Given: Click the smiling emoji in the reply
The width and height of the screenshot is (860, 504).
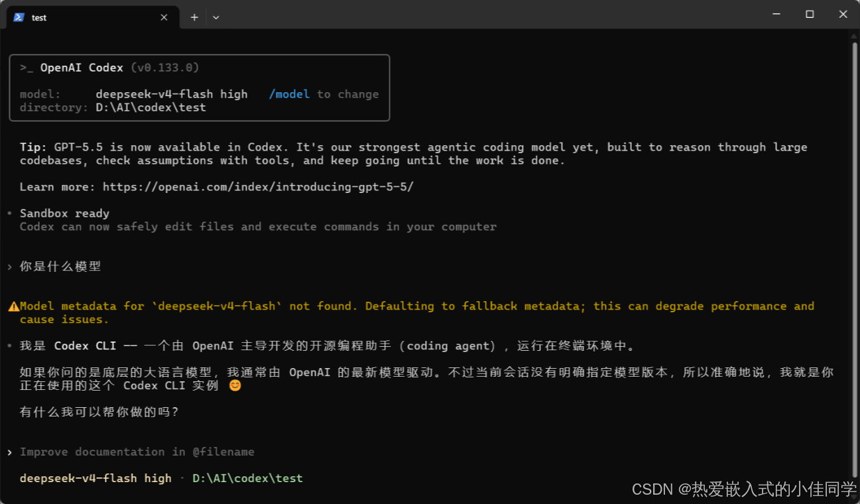Looking at the screenshot, I should tap(235, 385).
